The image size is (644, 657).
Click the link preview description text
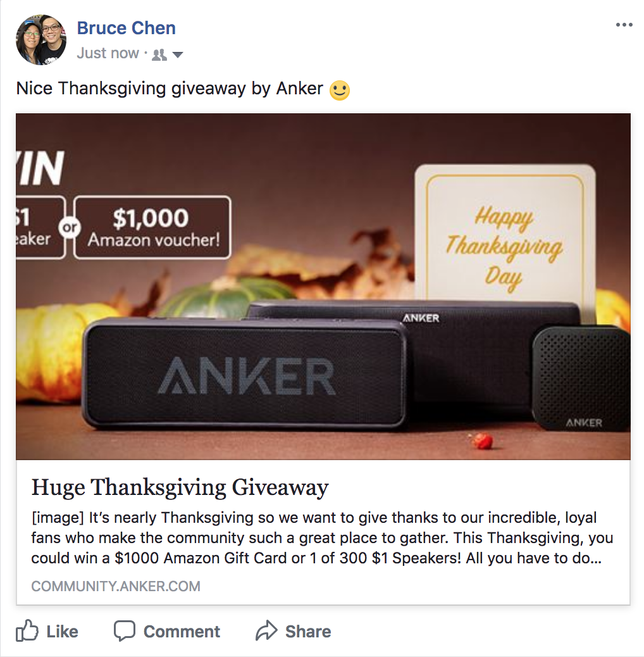point(322,537)
